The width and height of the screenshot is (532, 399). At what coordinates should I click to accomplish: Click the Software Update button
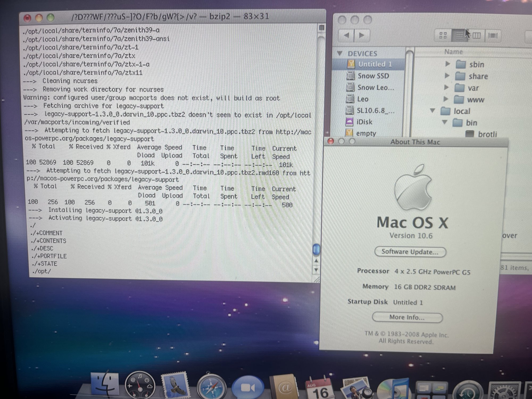click(x=410, y=252)
